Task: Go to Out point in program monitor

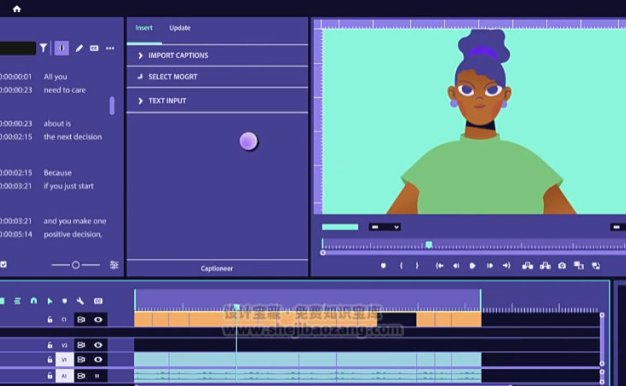Action: coord(506,265)
